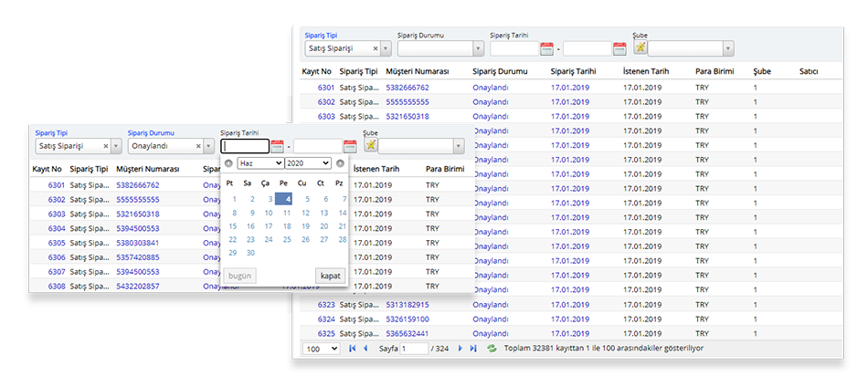Pick day 18 in the calendar
The height and width of the screenshot is (387, 868).
pos(287,225)
